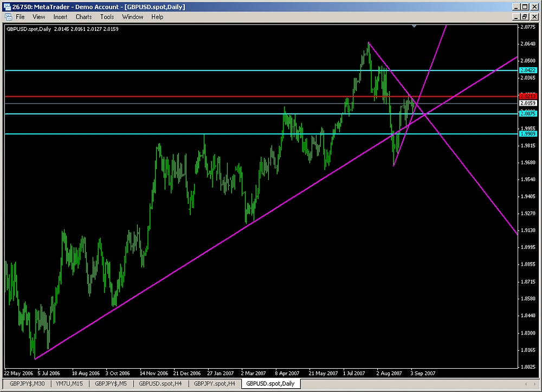Click the red 2.0213 price label
The width and height of the screenshot is (542, 392).
click(x=528, y=96)
